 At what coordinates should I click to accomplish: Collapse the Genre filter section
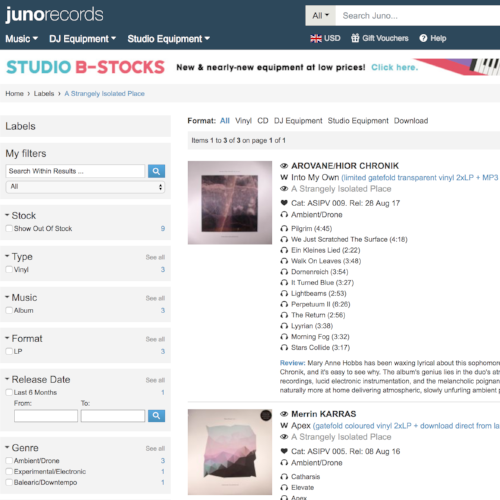pos(22,448)
